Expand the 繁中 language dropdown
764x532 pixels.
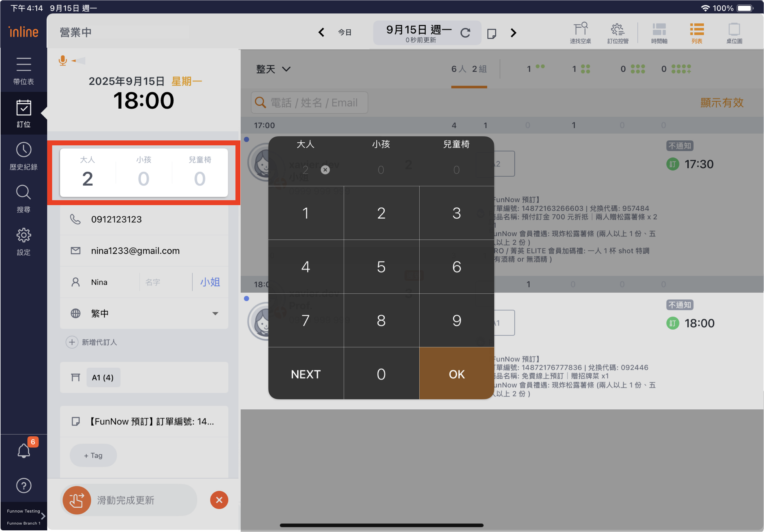click(x=215, y=313)
